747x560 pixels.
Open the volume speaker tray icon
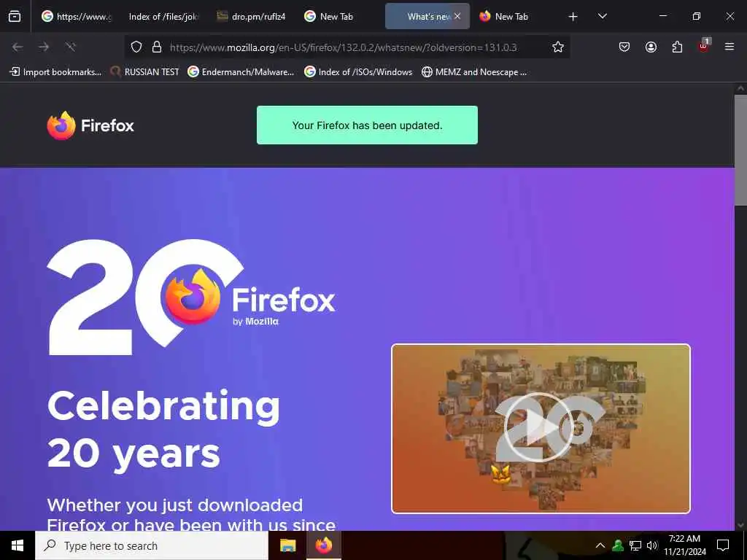coord(651,545)
